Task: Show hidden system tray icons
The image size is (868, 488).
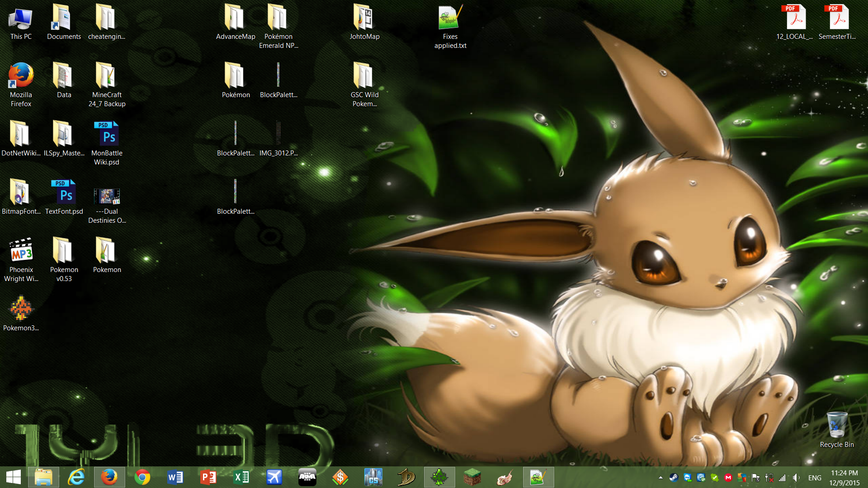Action: point(660,478)
